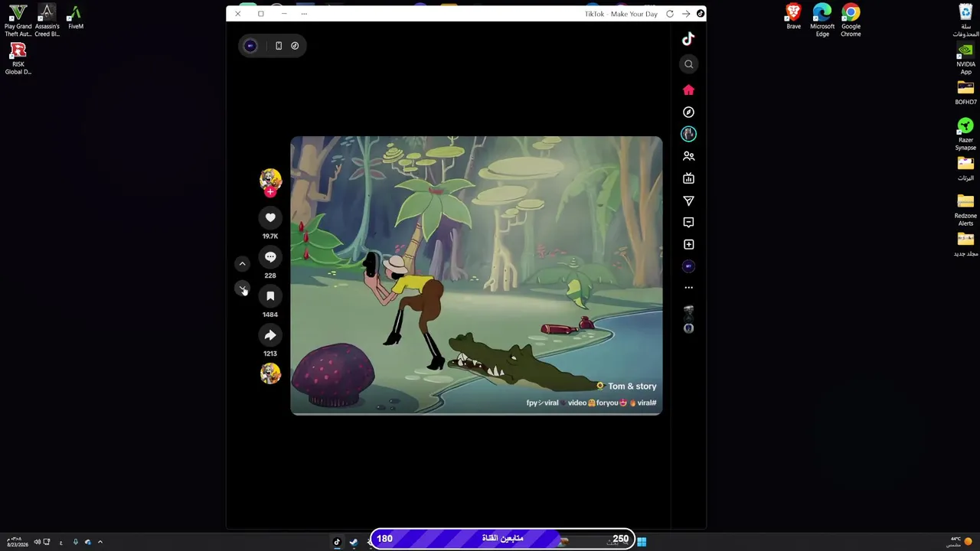Viewport: 980px width, 551px height.
Task: Open the video comments
Action: click(270, 257)
